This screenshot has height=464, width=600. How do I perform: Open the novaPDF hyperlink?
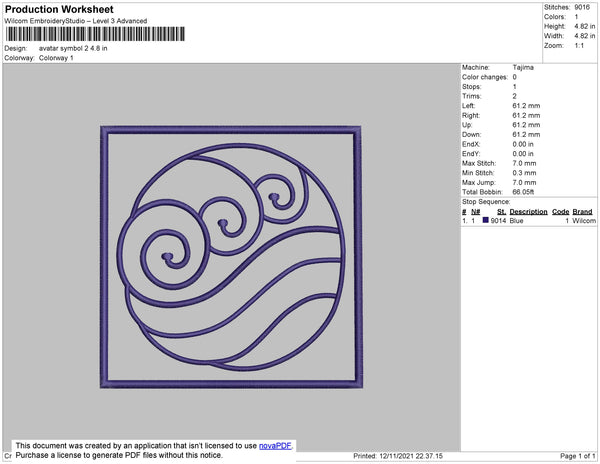point(275,446)
